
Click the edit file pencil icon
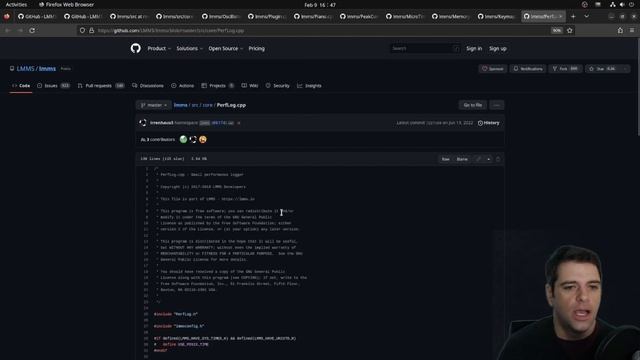click(478, 159)
